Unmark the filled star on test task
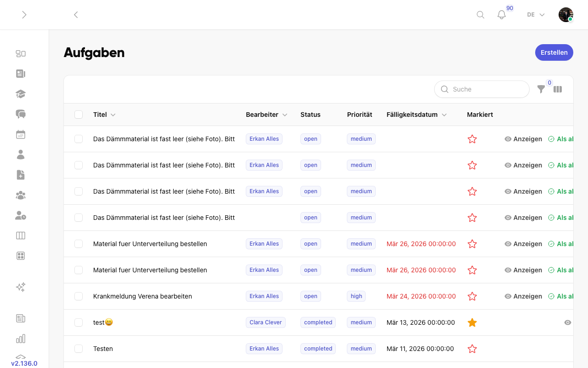Screen dimensions: 588x368 click(472, 322)
